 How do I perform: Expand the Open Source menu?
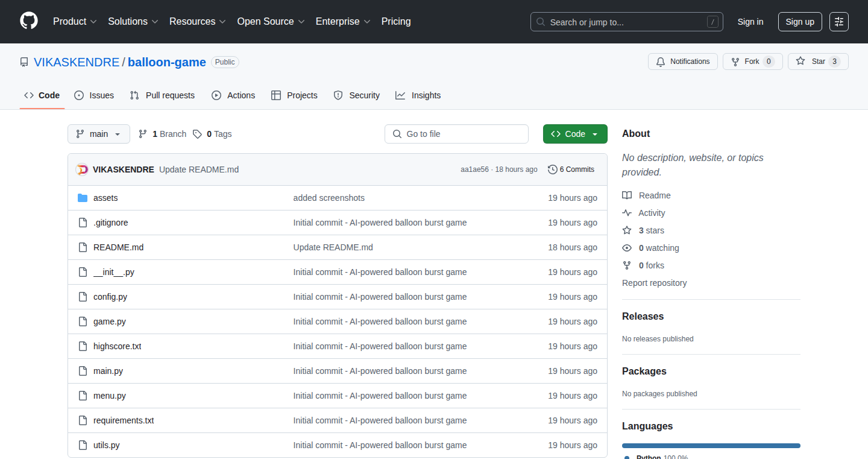[271, 22]
